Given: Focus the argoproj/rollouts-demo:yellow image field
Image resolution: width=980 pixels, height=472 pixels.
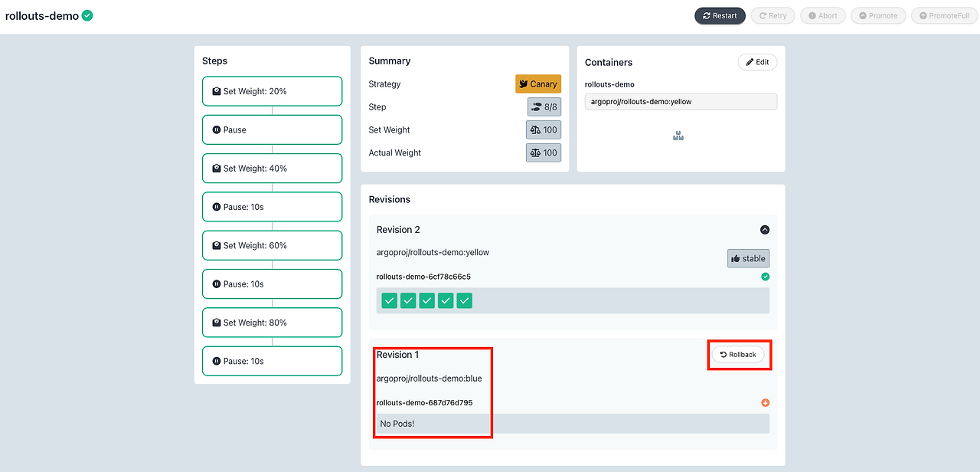Looking at the screenshot, I should pyautogui.click(x=681, y=101).
